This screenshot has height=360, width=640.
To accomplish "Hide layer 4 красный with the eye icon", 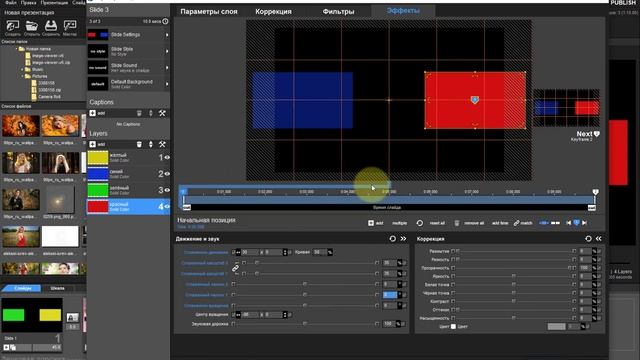I will [167, 207].
